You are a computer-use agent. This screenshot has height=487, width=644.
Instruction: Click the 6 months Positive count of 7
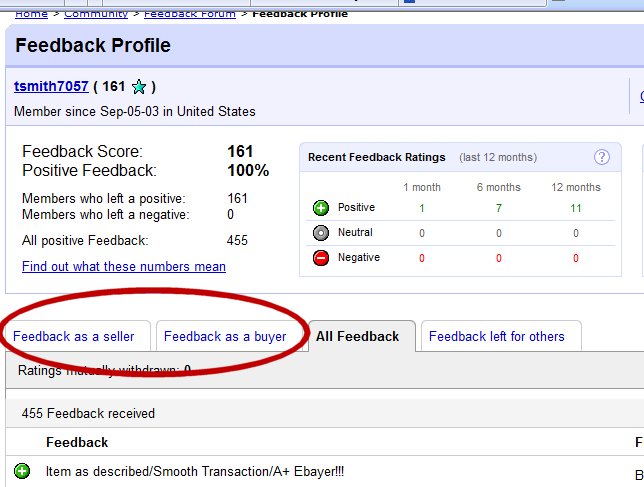[498, 208]
